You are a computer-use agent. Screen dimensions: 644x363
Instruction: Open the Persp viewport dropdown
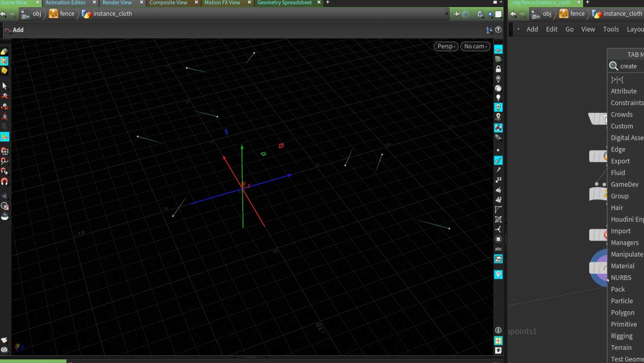446,46
